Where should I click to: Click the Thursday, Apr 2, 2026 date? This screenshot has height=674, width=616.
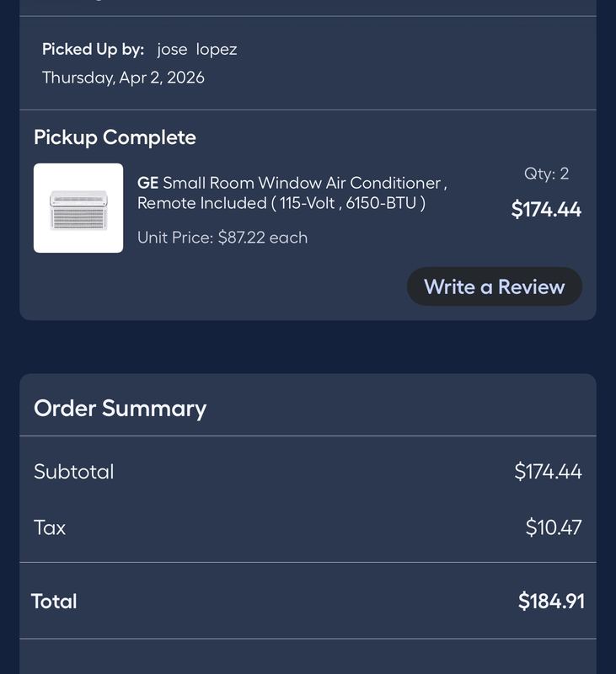pos(123,78)
